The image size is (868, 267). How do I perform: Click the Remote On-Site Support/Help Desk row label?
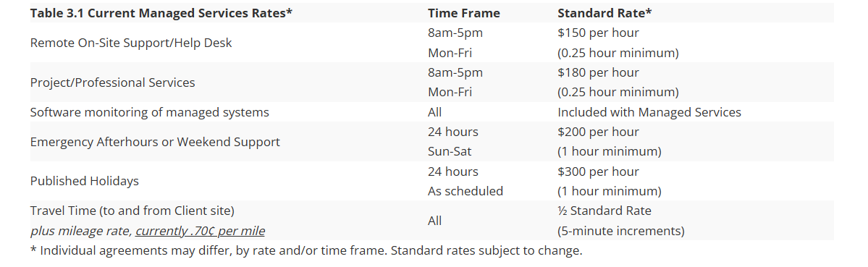(131, 43)
